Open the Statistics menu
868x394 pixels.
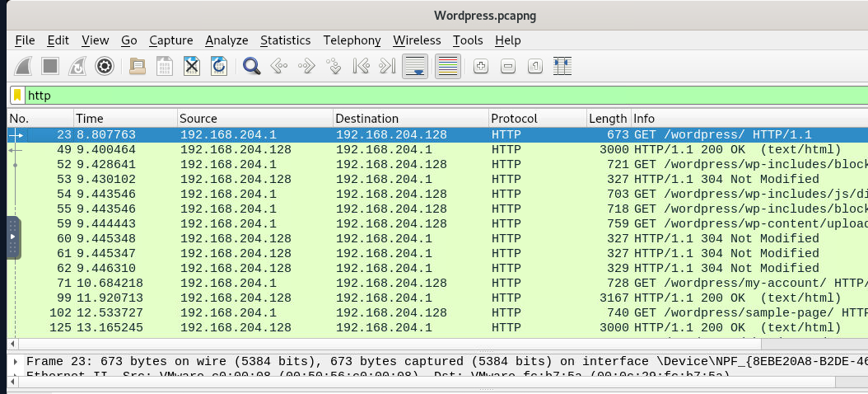[x=285, y=40]
